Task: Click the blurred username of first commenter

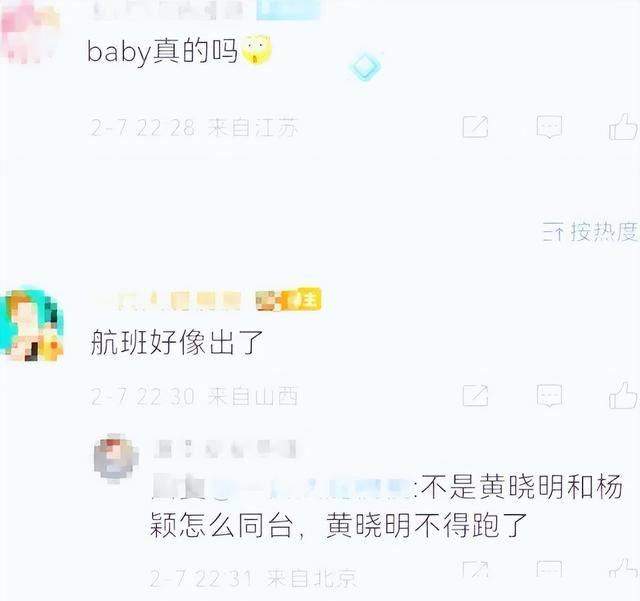Action: pyautogui.click(x=167, y=10)
